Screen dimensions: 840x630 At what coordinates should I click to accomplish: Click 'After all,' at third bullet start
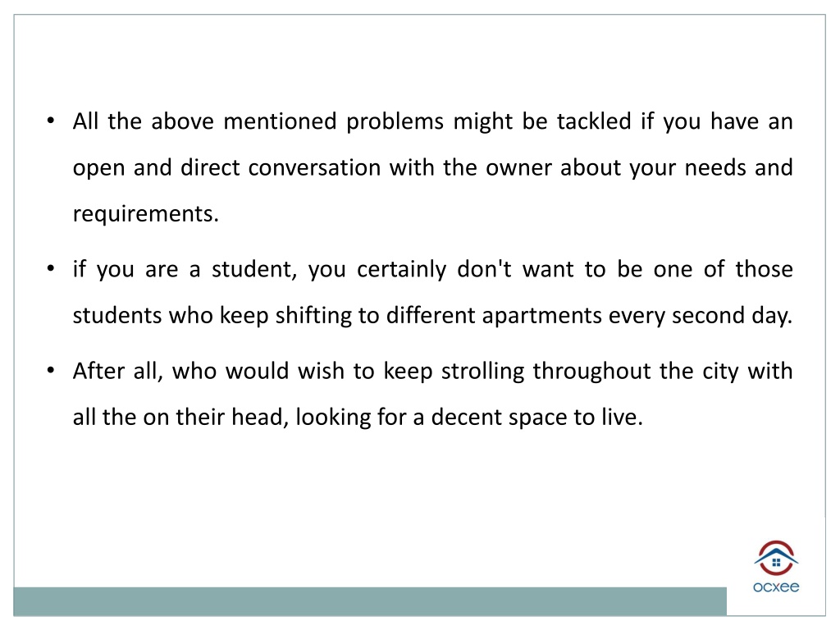(118, 371)
